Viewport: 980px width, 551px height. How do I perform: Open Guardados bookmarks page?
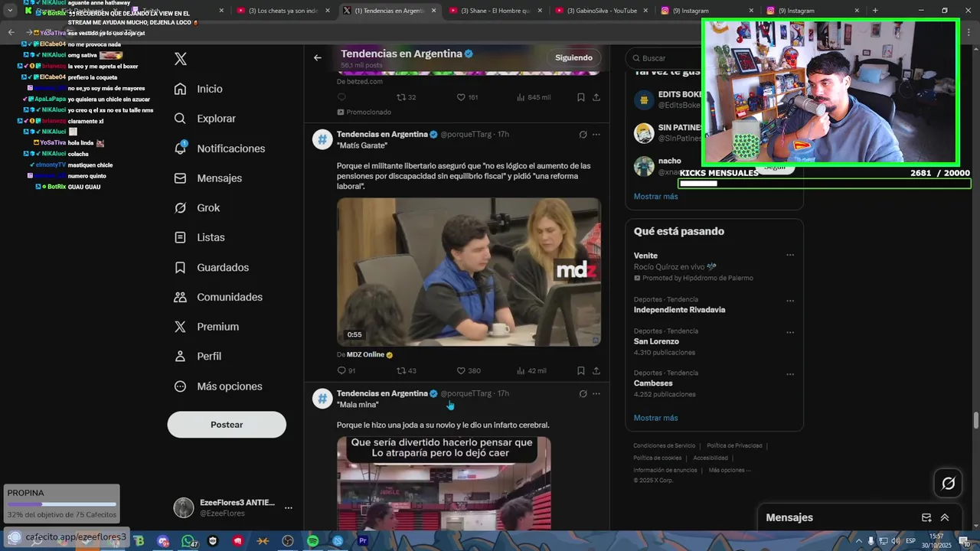point(211,268)
